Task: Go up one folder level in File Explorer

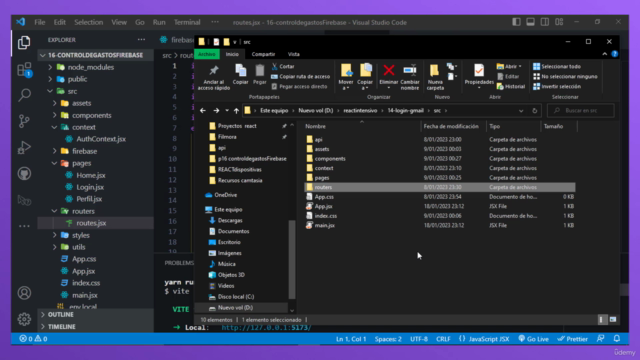Action: (236, 111)
